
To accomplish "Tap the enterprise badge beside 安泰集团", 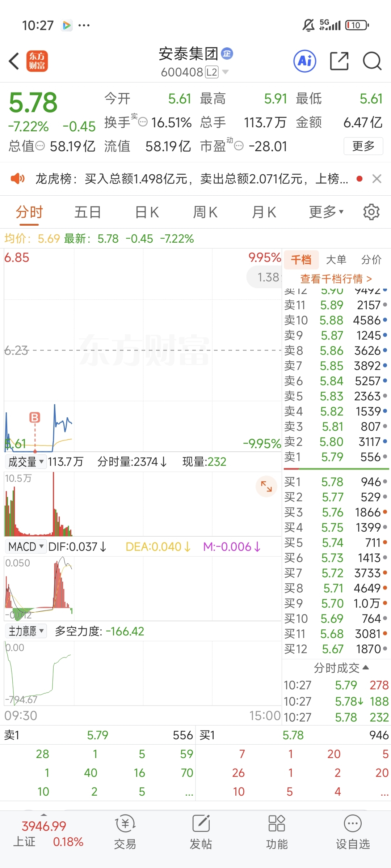I will (227, 54).
